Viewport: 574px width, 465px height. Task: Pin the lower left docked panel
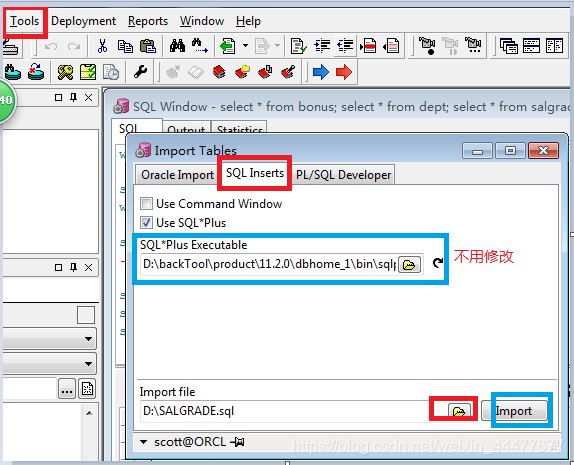coord(74,267)
